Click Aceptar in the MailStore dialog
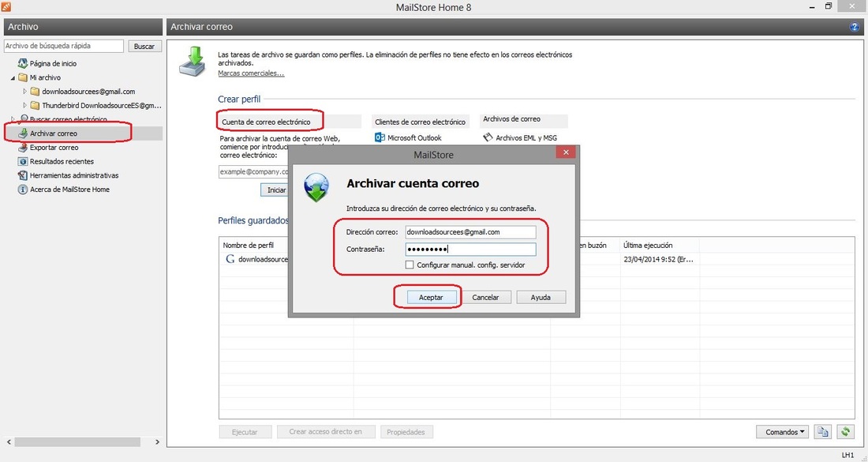The height and width of the screenshot is (462, 868). [431, 298]
